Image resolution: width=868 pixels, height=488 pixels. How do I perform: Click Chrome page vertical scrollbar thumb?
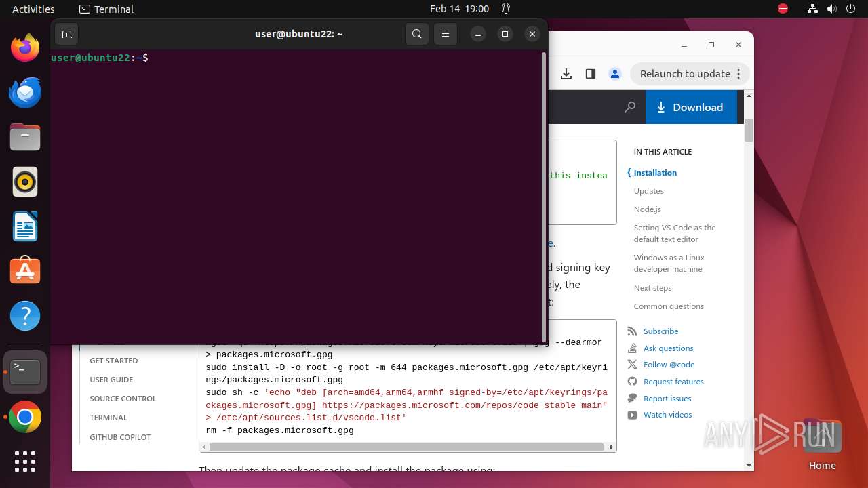point(749,130)
